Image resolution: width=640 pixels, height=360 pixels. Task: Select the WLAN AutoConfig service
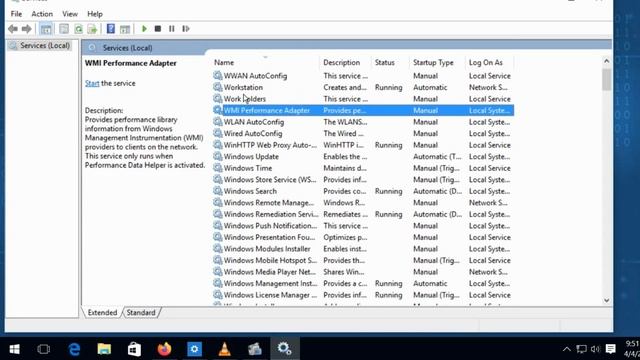[362, 122]
